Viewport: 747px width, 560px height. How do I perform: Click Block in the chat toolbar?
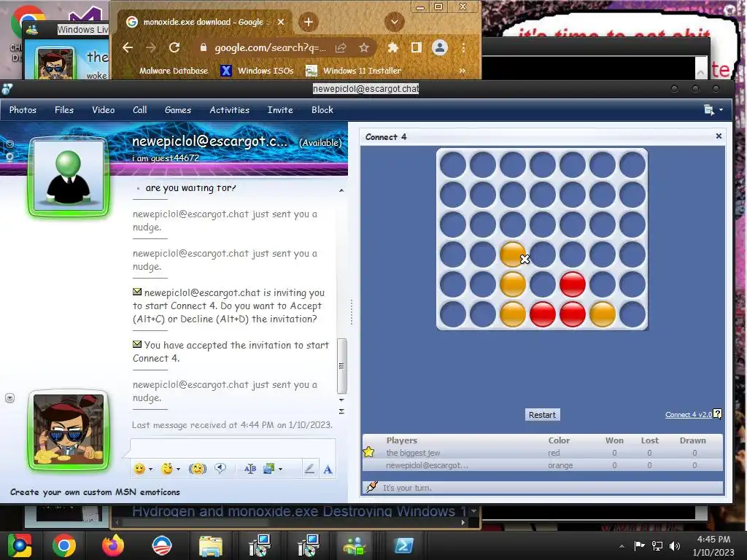322,110
